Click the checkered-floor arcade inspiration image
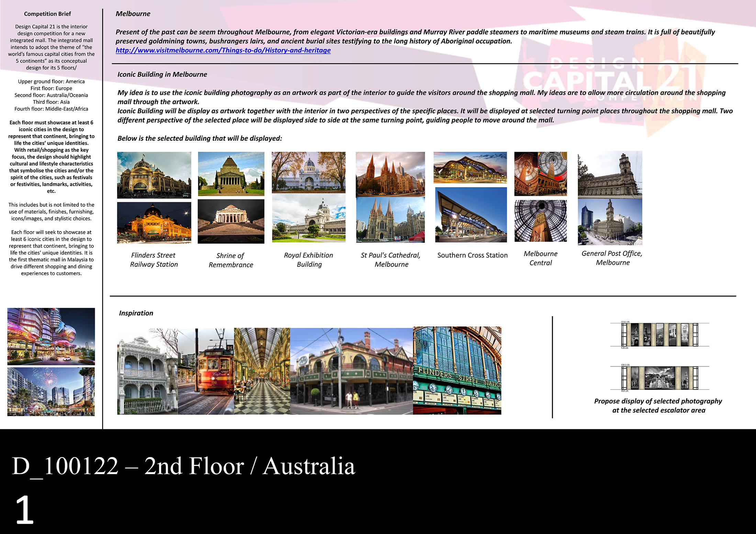Screen dimensions: 756x534 point(262,371)
